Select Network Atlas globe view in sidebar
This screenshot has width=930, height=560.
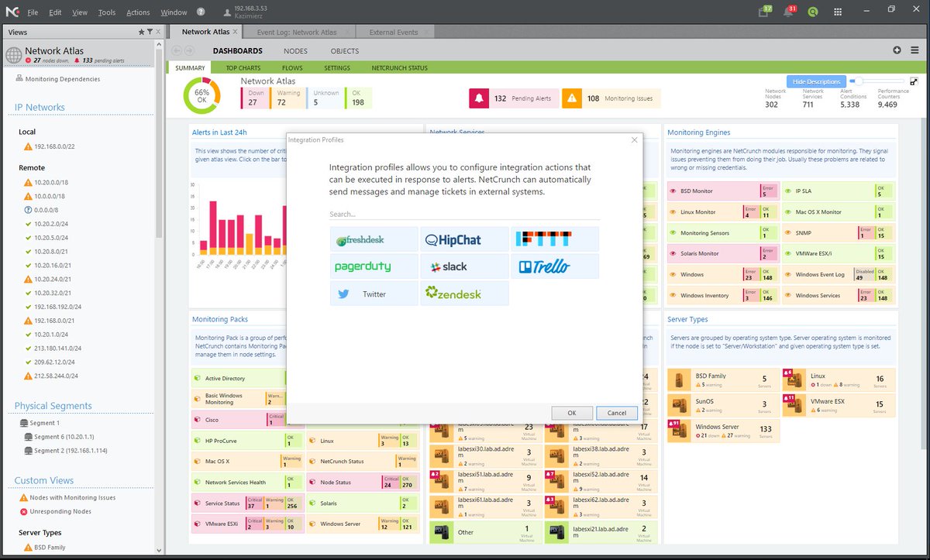[x=13, y=55]
